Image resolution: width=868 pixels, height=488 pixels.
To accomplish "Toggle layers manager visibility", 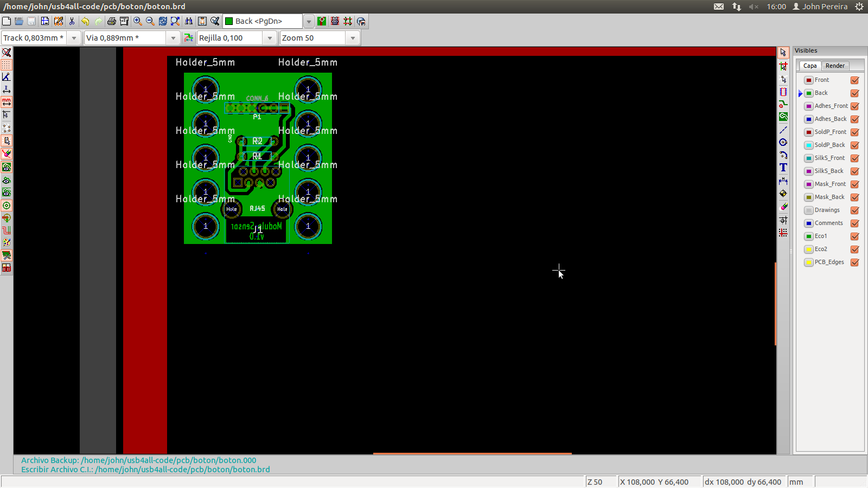I will point(7,255).
